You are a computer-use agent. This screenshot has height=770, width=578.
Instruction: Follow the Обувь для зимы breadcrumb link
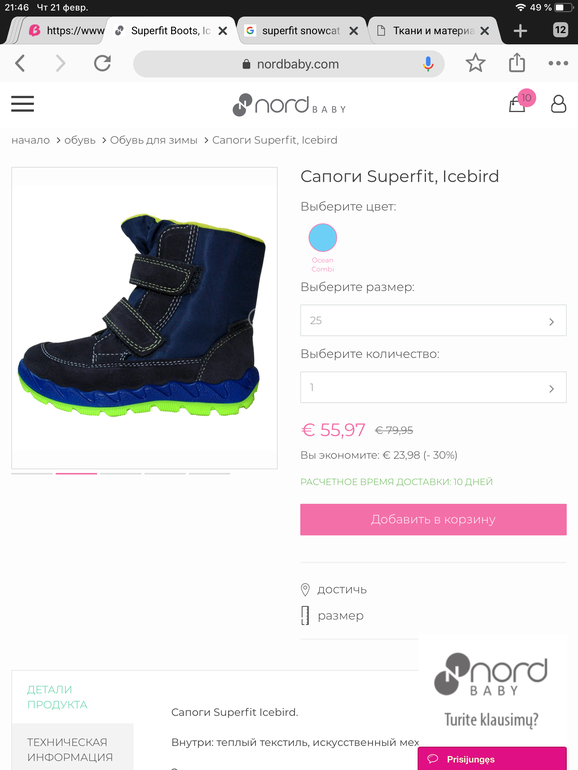click(x=154, y=140)
